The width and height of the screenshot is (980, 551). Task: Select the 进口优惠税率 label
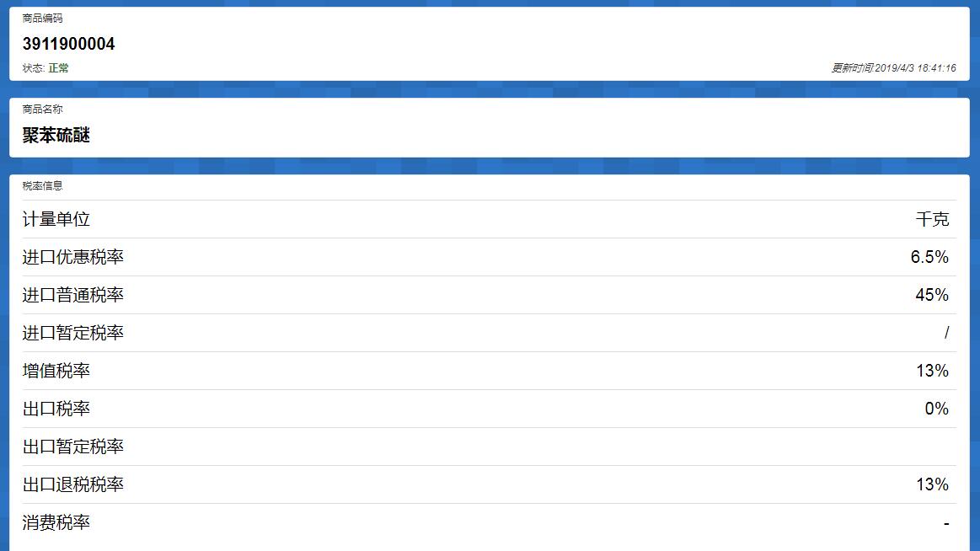tap(72, 257)
